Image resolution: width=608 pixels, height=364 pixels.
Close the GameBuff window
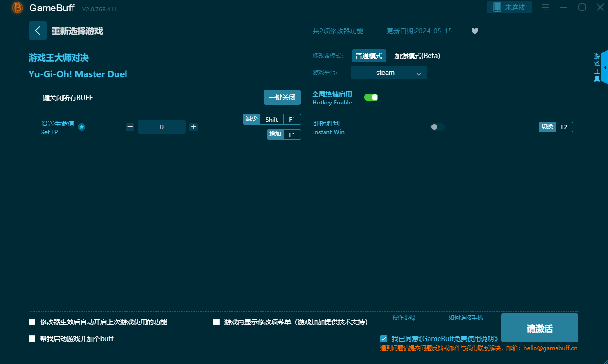tap(600, 7)
